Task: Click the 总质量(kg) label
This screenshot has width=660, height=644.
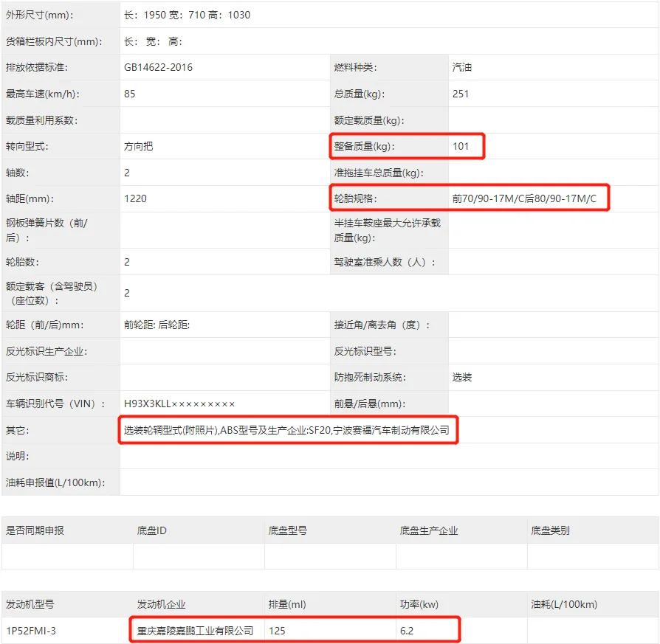Action: (x=359, y=94)
